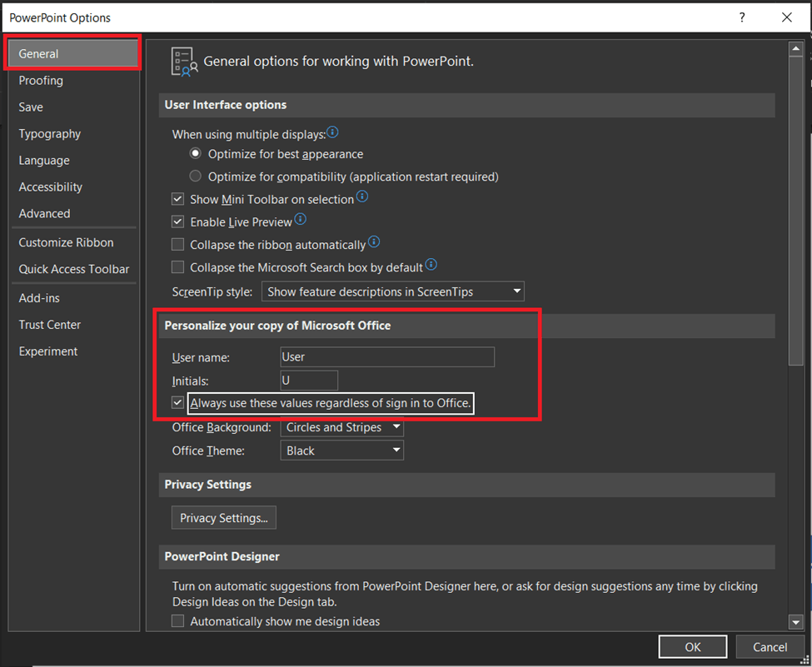Confirm with the OK button
The height and width of the screenshot is (667, 812).
(693, 647)
